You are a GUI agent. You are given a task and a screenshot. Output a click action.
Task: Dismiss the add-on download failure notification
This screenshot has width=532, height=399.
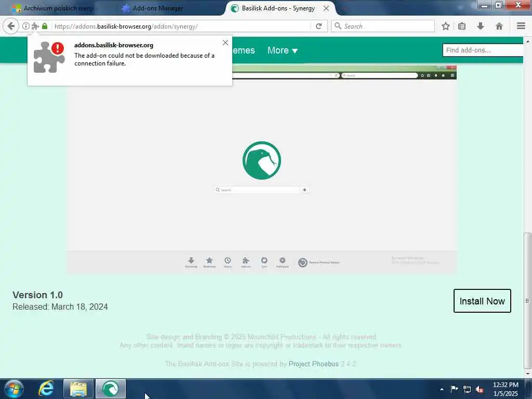click(225, 43)
